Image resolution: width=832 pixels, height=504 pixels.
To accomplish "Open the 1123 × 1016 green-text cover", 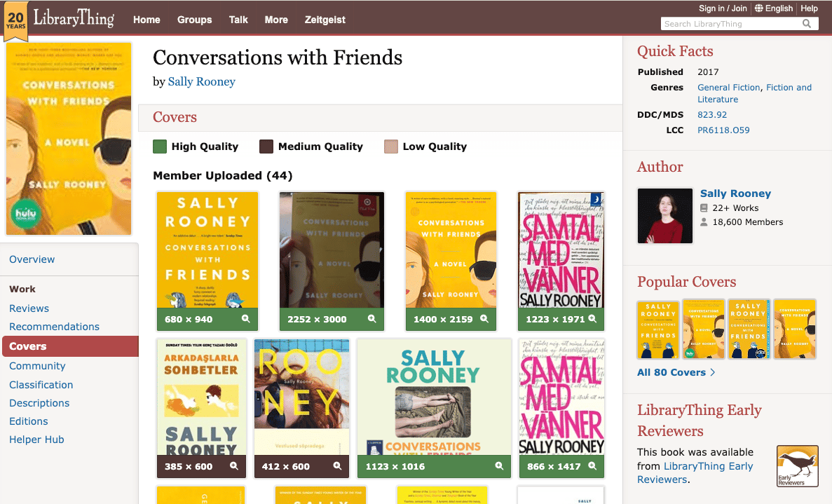I will (434, 397).
